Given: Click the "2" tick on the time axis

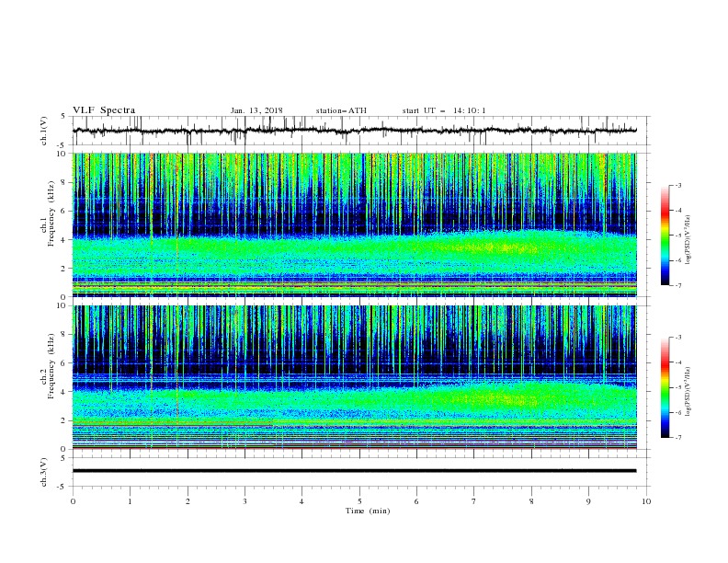Looking at the screenshot, I should coord(188,501).
